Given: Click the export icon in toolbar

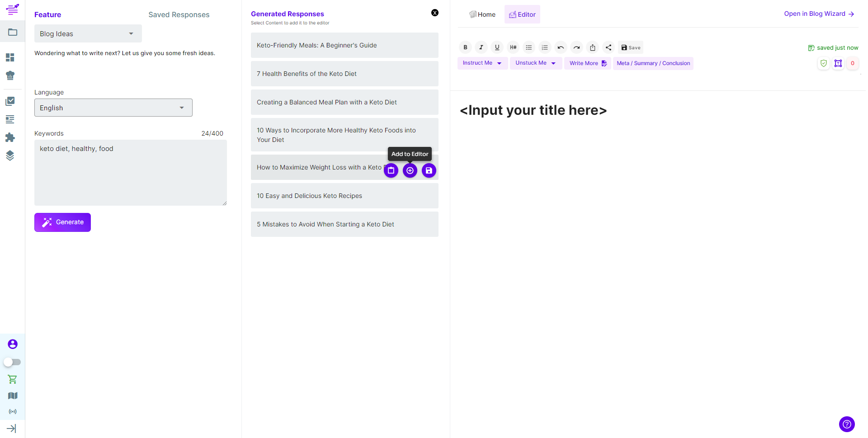Looking at the screenshot, I should (x=593, y=47).
